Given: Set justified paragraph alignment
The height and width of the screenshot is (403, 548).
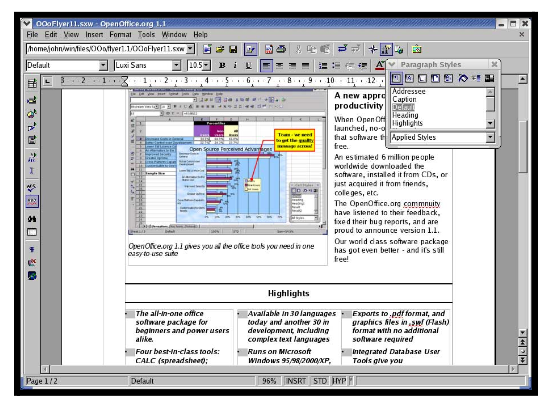Looking at the screenshot, I should pyautogui.click(x=305, y=65).
